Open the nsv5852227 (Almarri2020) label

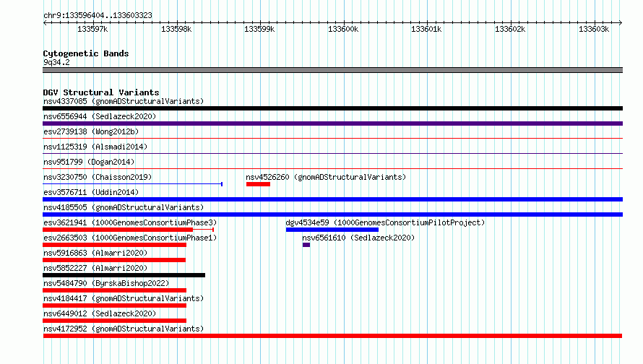click(95, 268)
